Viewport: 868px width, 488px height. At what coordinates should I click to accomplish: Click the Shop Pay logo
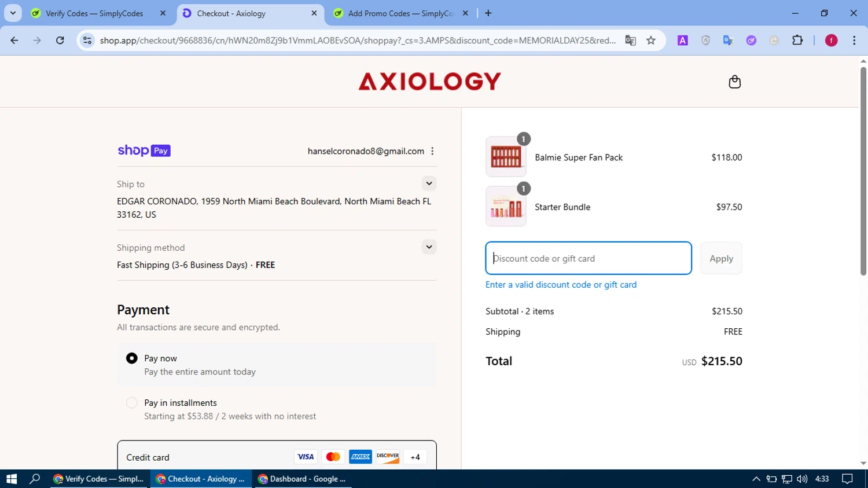pos(144,151)
